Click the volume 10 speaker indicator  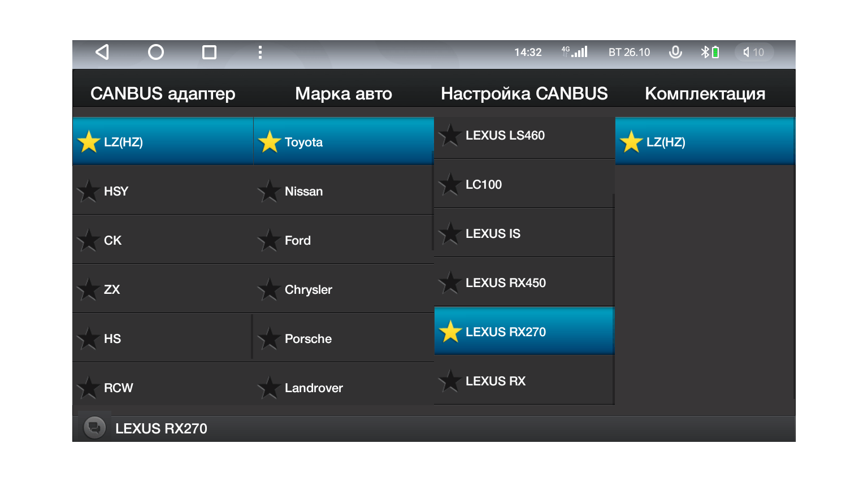(754, 53)
